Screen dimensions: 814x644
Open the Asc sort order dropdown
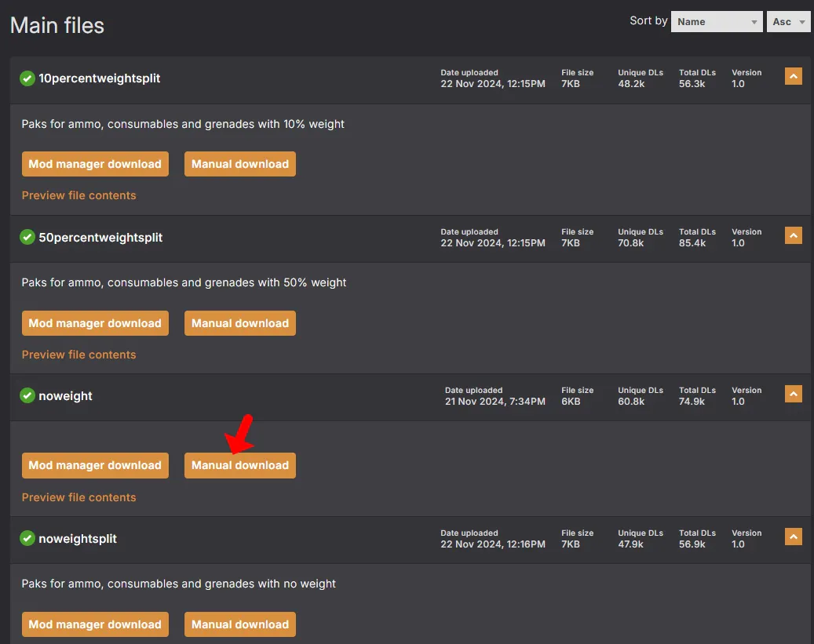(x=788, y=22)
